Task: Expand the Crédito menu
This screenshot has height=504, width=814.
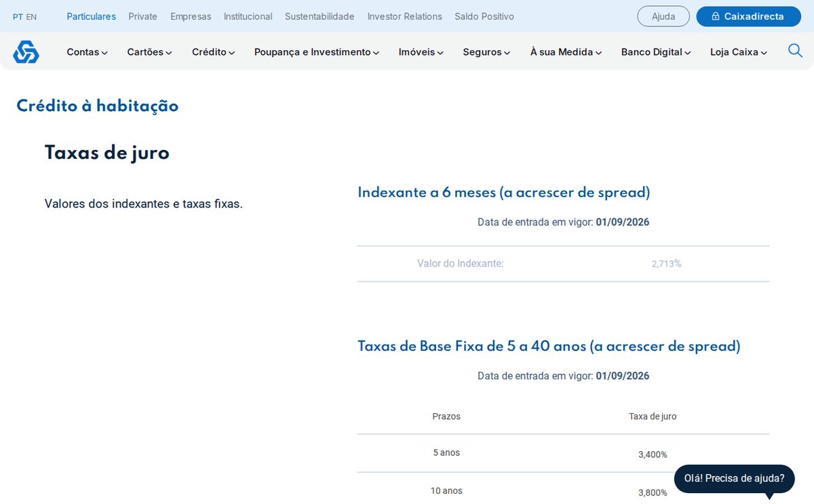Action: click(x=213, y=52)
